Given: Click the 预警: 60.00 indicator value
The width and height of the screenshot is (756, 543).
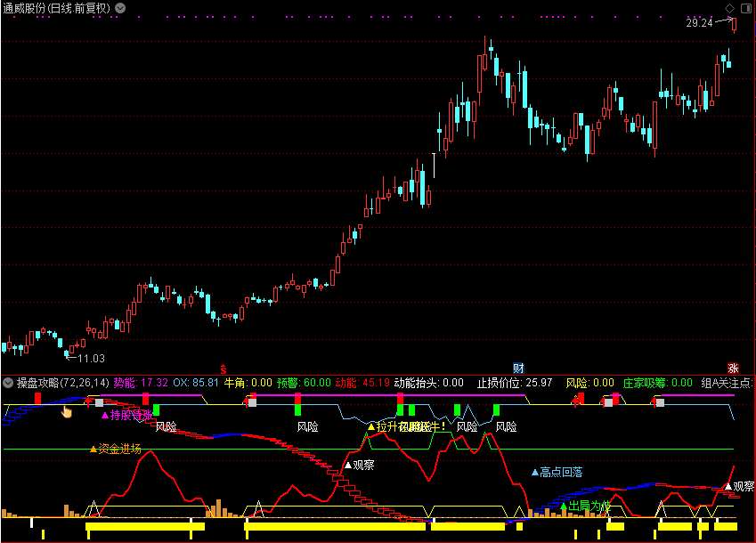Looking at the screenshot, I should click(303, 383).
